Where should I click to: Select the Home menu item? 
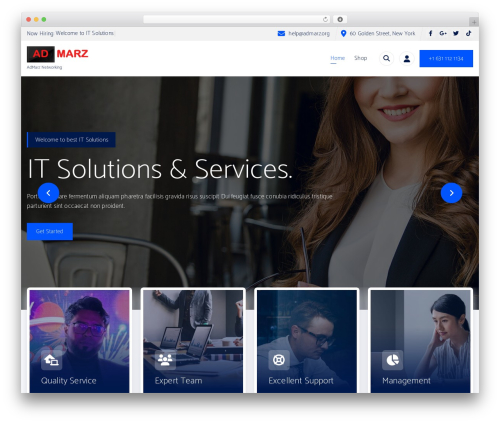point(337,58)
